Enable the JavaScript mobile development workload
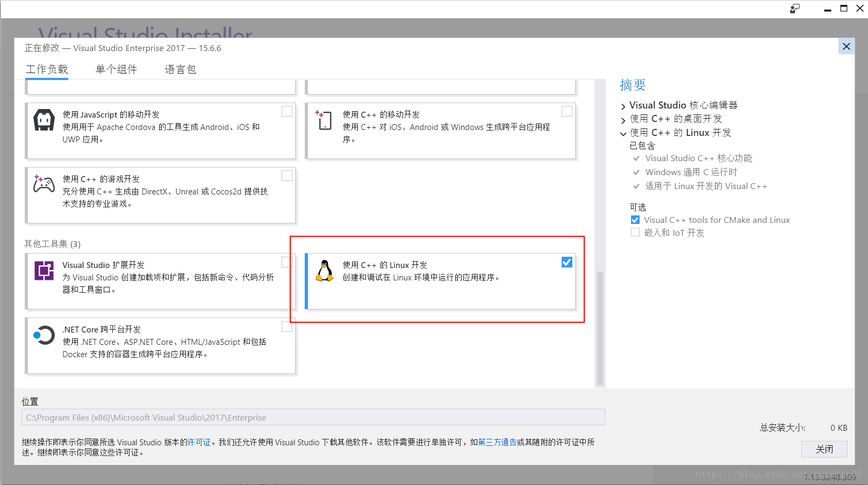This screenshot has width=868, height=485. tap(287, 111)
